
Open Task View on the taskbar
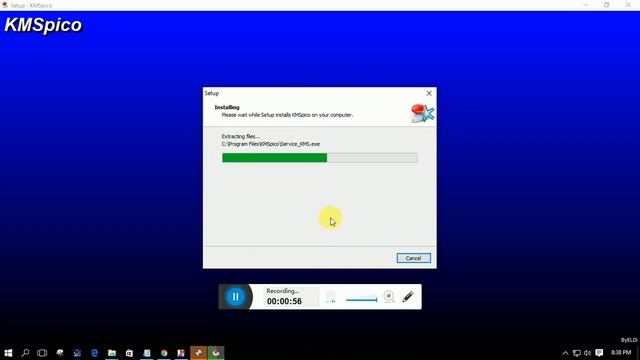coord(42,353)
